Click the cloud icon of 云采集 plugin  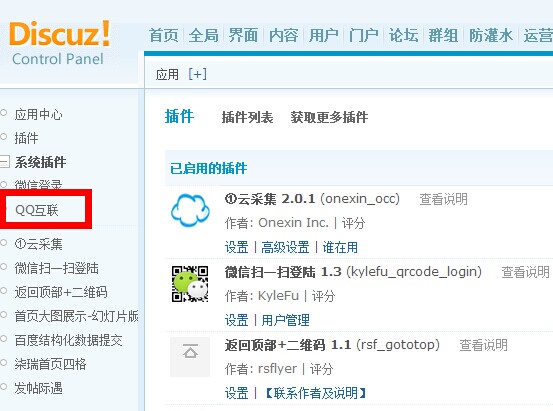pos(190,210)
